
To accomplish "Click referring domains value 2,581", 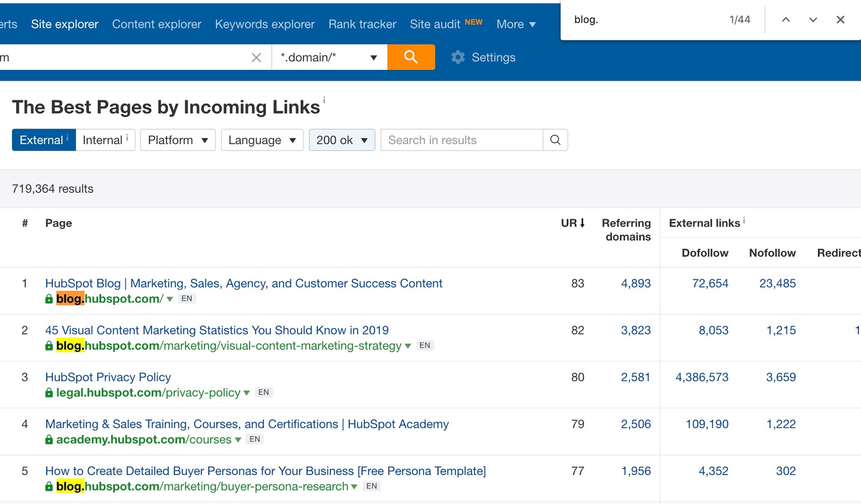I will coord(636,377).
